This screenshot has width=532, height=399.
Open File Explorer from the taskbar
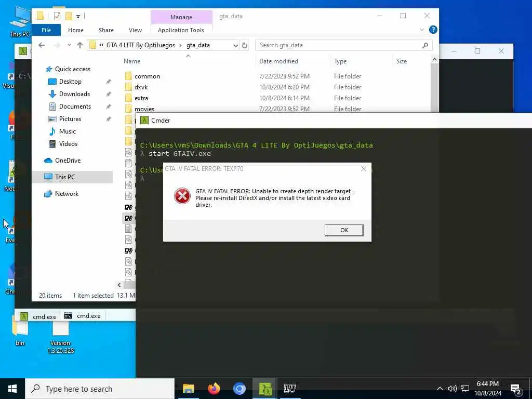[x=188, y=389]
